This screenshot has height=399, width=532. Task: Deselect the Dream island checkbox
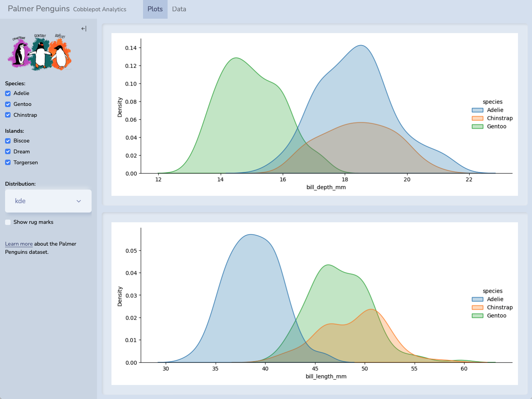(8, 152)
